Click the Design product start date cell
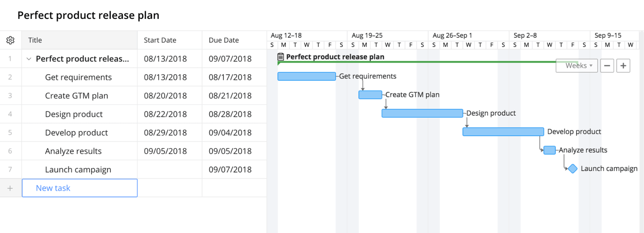 [x=169, y=114]
